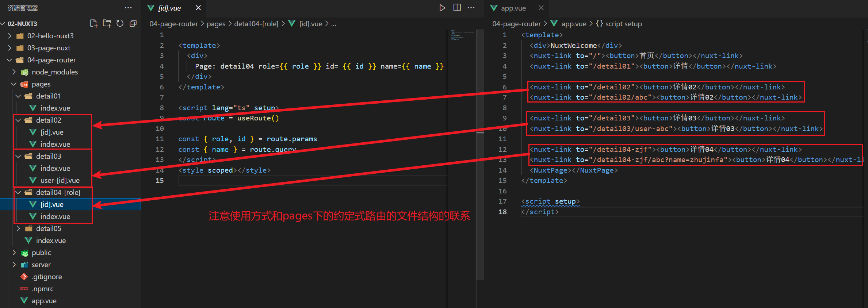Close the [id].vue editor tab

198,8
